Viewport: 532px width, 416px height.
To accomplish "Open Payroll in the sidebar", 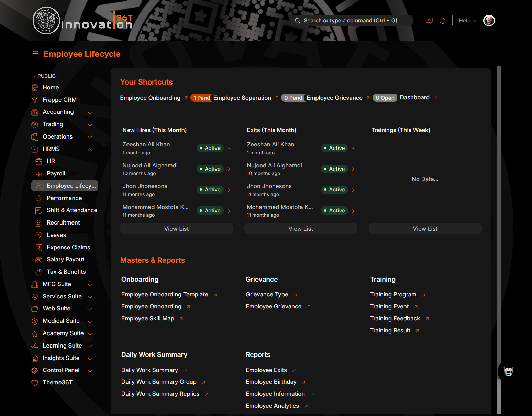I will [56, 174].
